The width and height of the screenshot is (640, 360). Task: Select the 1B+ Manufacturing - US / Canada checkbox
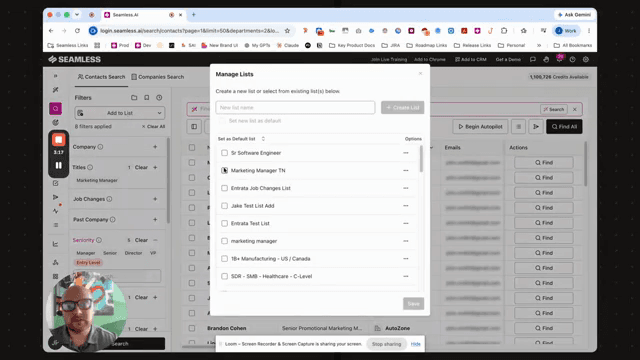(x=224, y=258)
